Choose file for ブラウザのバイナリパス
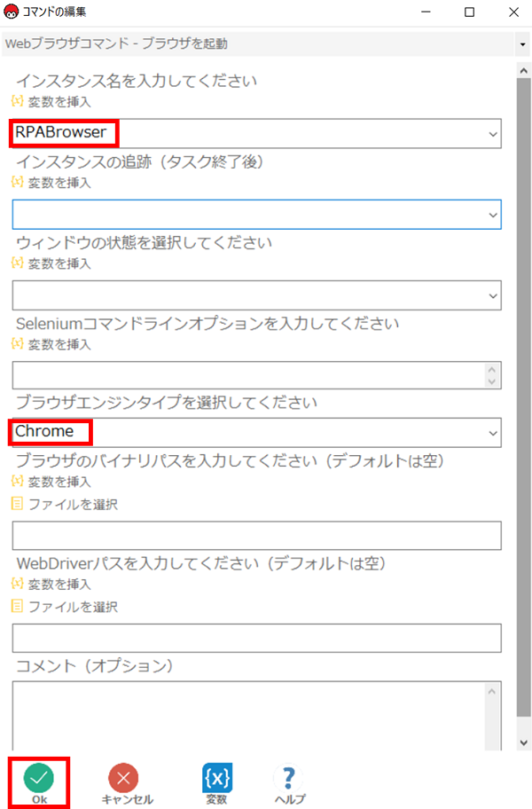This screenshot has width=532, height=809. tap(65, 504)
